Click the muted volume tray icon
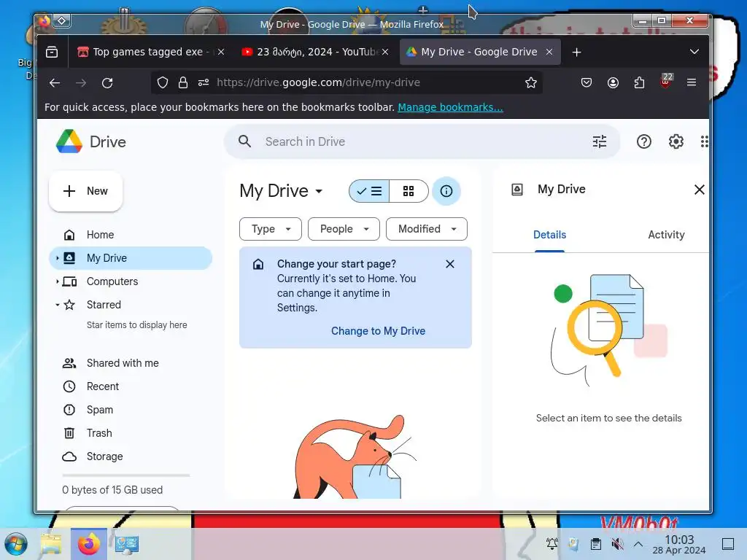Viewport: 747px width, 560px height. (x=617, y=544)
